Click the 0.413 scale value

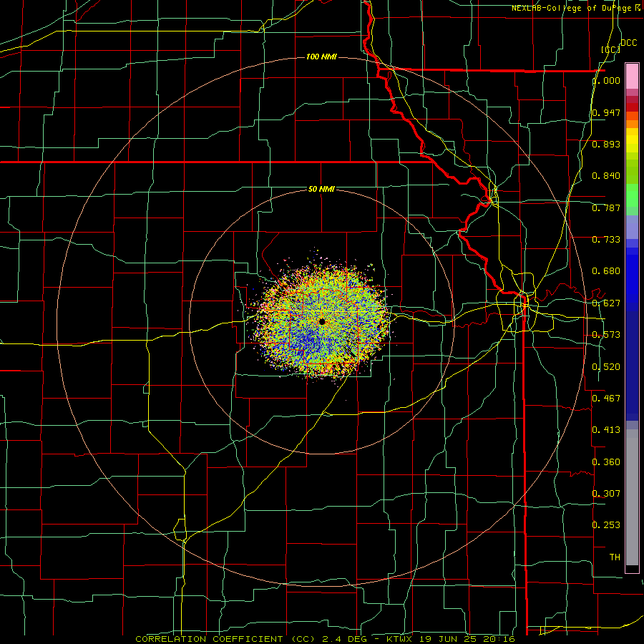(x=606, y=430)
